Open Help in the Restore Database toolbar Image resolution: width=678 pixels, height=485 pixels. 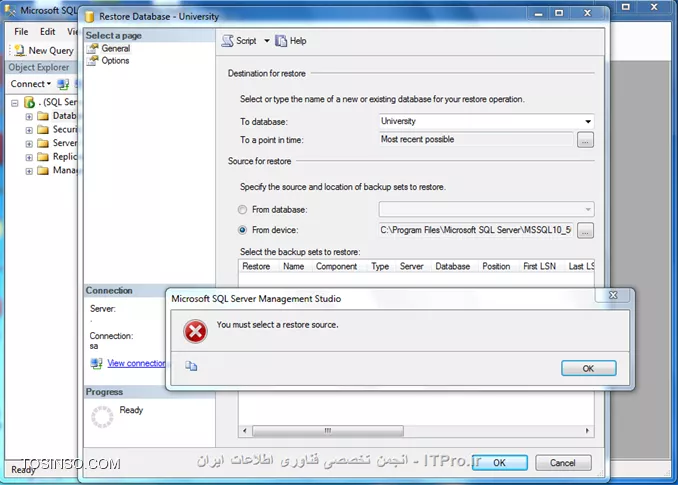(291, 41)
